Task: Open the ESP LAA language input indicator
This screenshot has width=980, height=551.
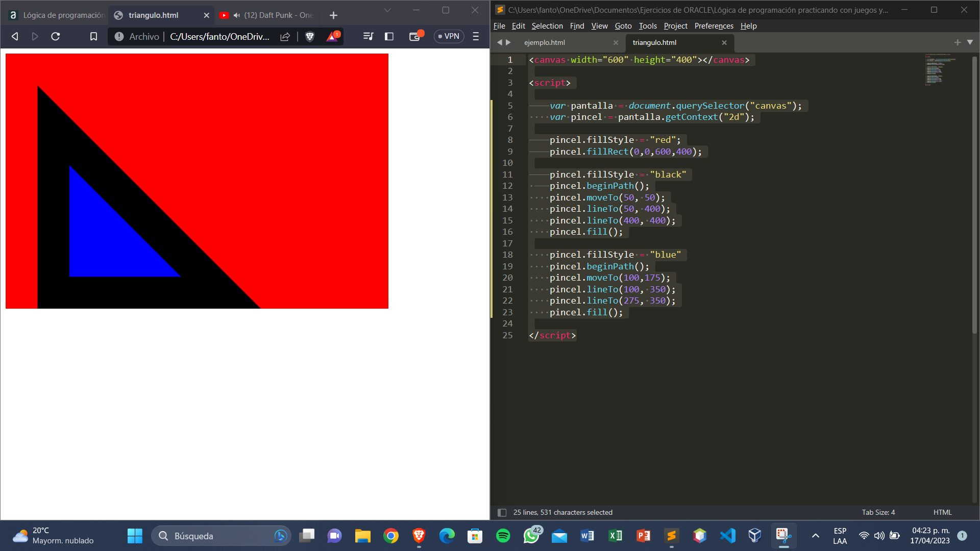Action: pyautogui.click(x=840, y=536)
